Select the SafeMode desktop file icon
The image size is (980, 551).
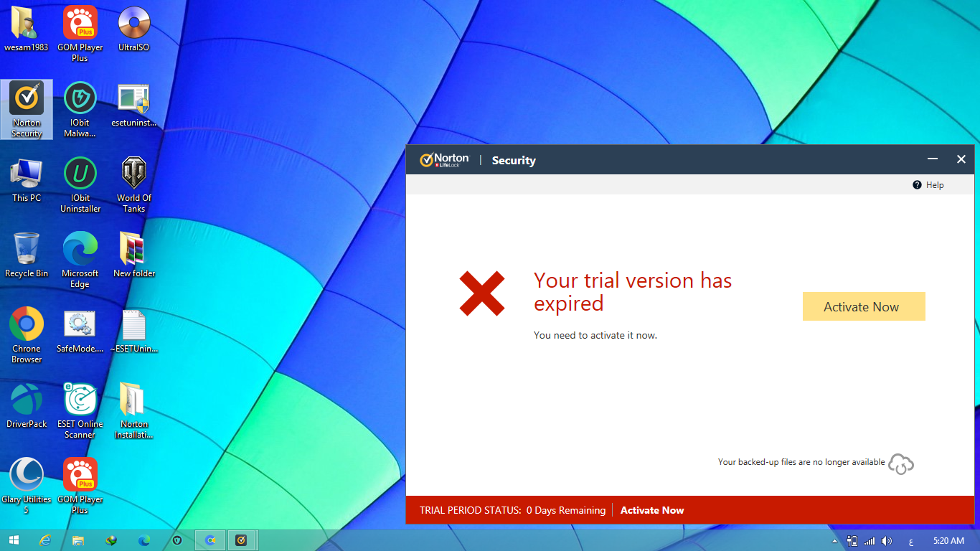(80, 330)
